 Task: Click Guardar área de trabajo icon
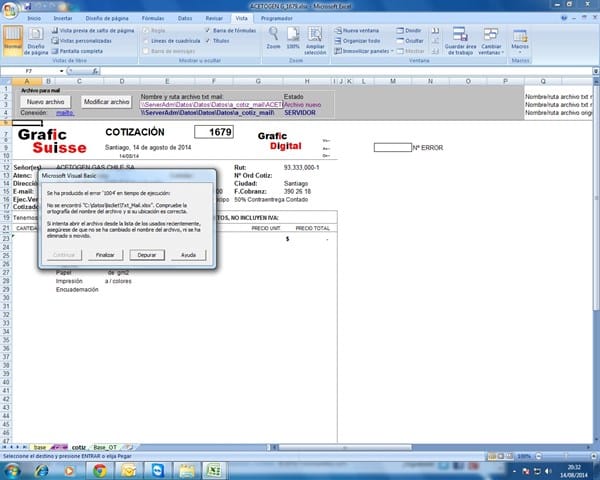point(460,40)
